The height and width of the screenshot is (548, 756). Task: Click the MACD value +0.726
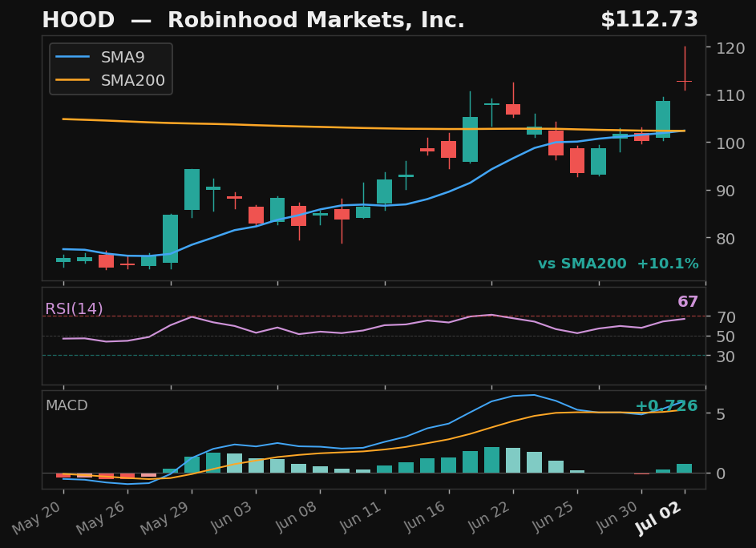click(666, 406)
